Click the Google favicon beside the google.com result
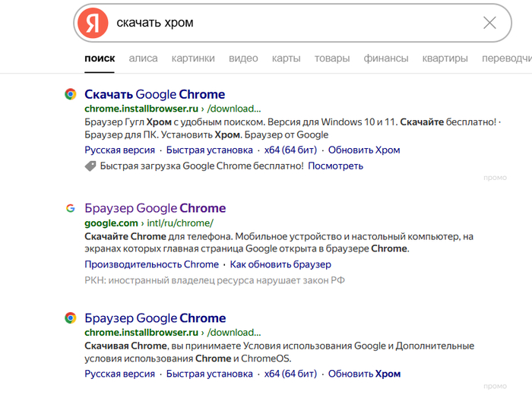 click(70, 208)
